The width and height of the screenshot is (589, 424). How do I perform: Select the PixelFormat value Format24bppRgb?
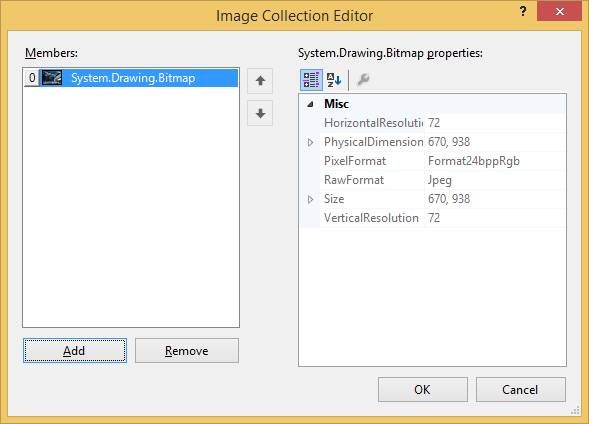pyautogui.click(x=474, y=161)
